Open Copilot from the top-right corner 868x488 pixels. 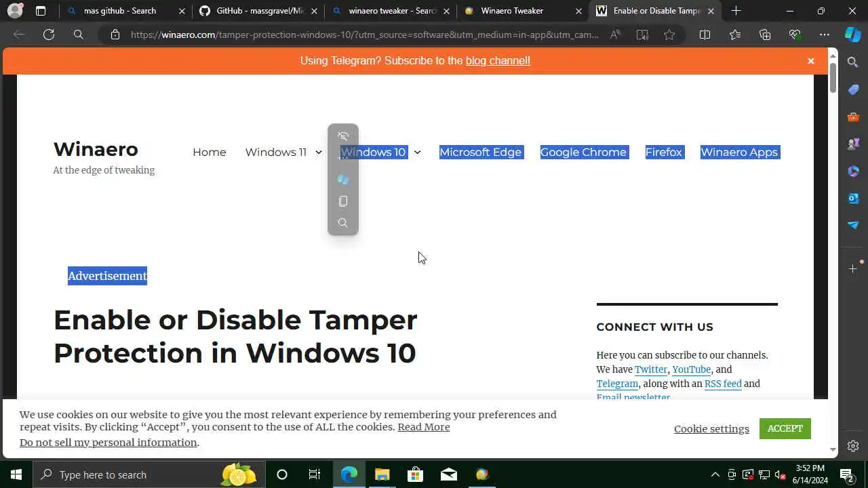[853, 35]
